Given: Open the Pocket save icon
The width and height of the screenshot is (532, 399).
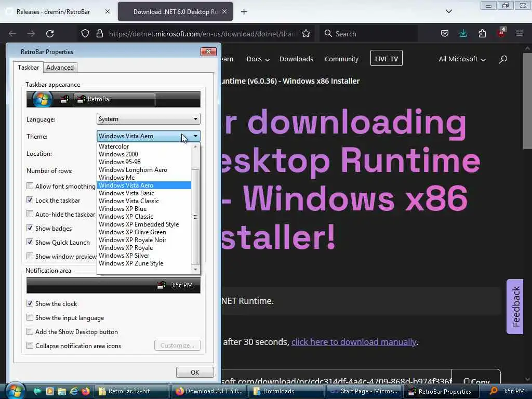Looking at the screenshot, I should pyautogui.click(x=445, y=34).
